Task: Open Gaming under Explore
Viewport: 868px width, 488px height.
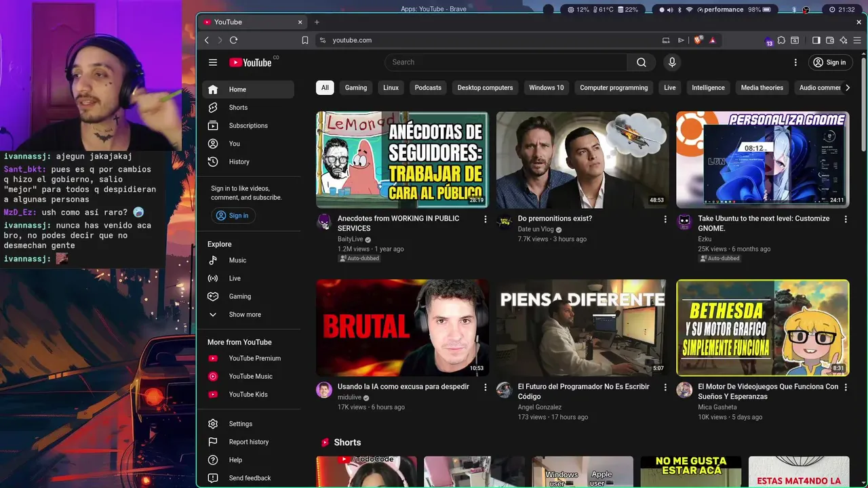Action: pos(248,296)
